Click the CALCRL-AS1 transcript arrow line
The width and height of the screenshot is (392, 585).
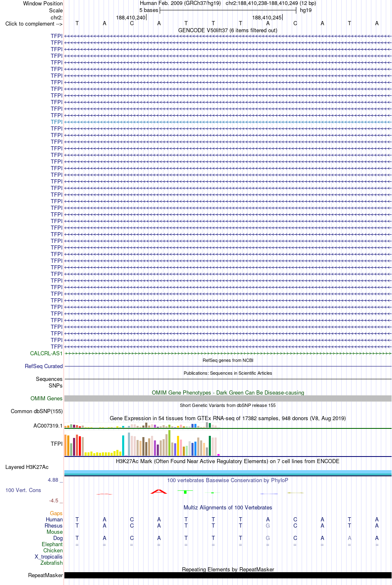[x=228, y=353]
